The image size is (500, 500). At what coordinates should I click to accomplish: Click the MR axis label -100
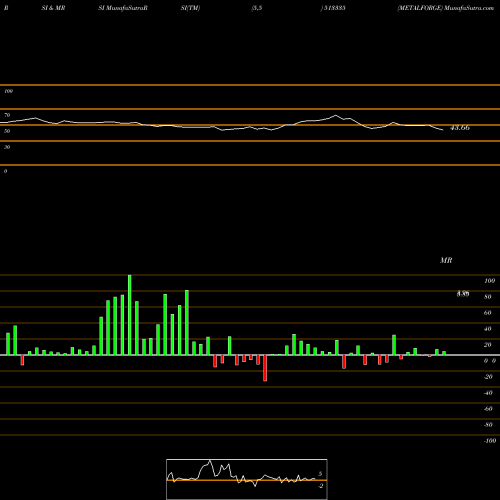point(490,441)
